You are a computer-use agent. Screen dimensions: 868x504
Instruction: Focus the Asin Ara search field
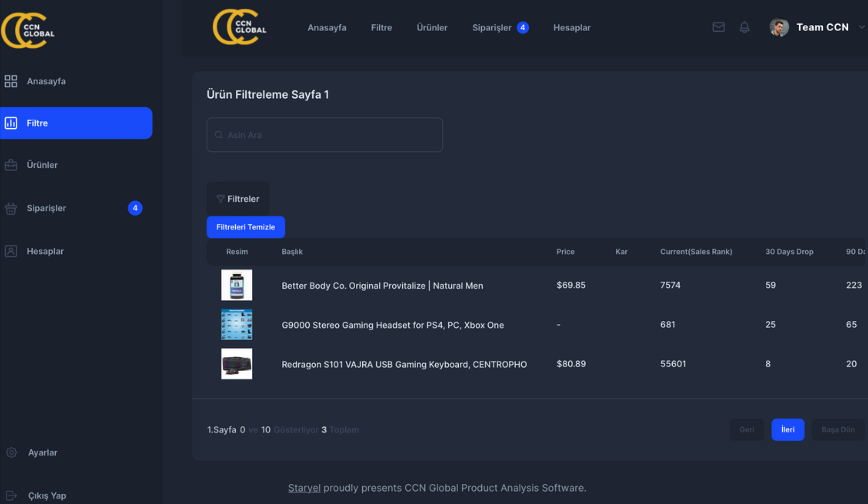click(x=324, y=135)
